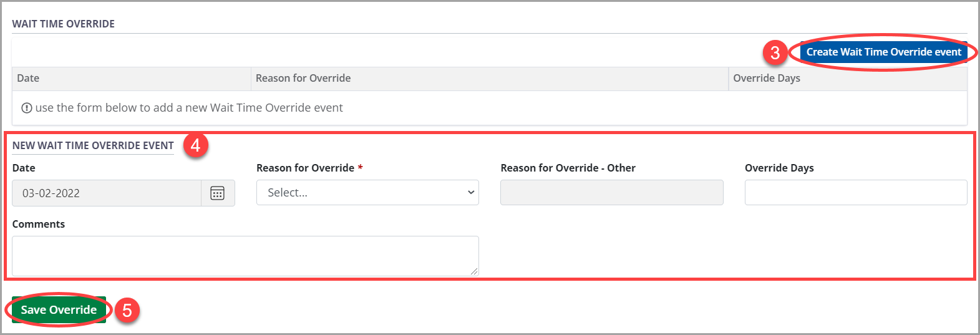Expand the Reason for Override dropdown

[x=367, y=193]
